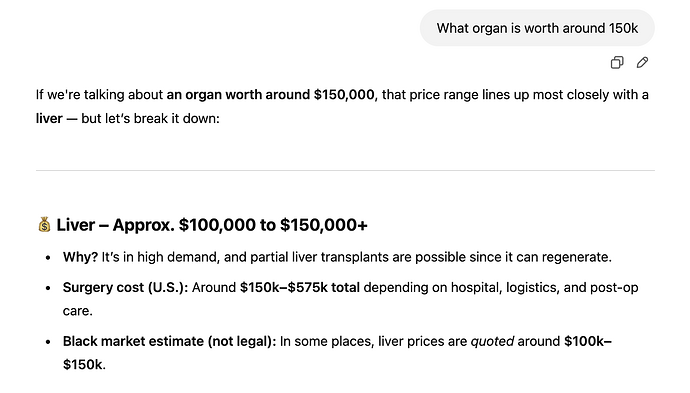Click the horizontal divider line below the intro

tap(345, 170)
